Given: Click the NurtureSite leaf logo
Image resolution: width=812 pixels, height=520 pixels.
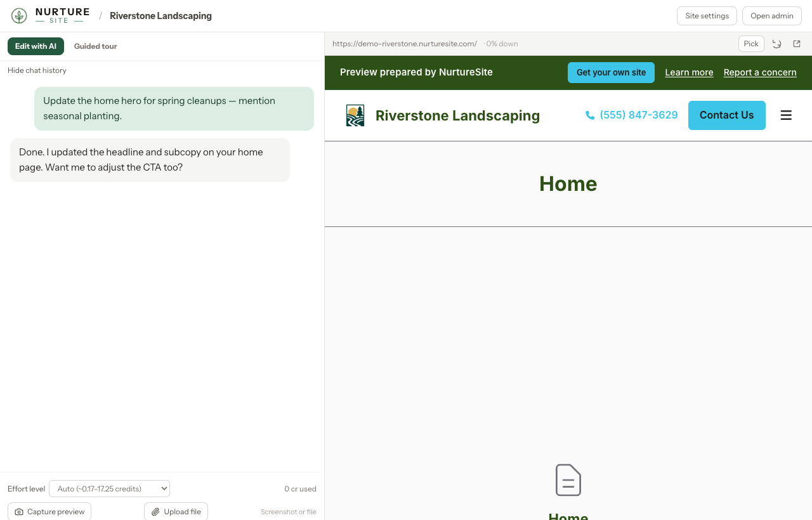Looking at the screenshot, I should coord(19,16).
